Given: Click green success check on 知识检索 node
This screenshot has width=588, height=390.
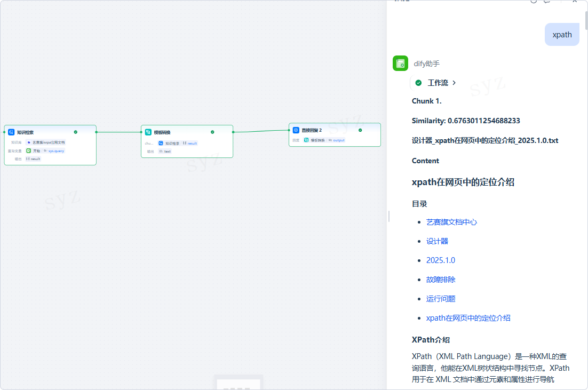Looking at the screenshot, I should pos(76,132).
